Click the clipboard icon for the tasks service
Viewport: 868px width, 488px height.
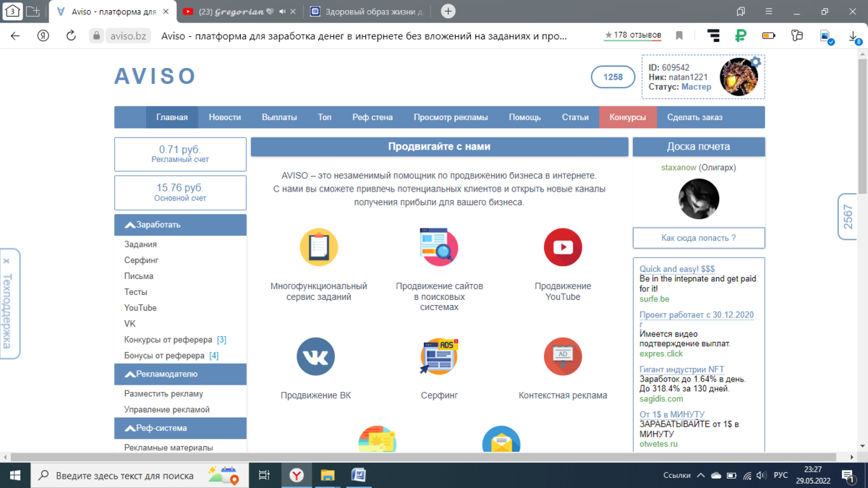click(x=319, y=247)
